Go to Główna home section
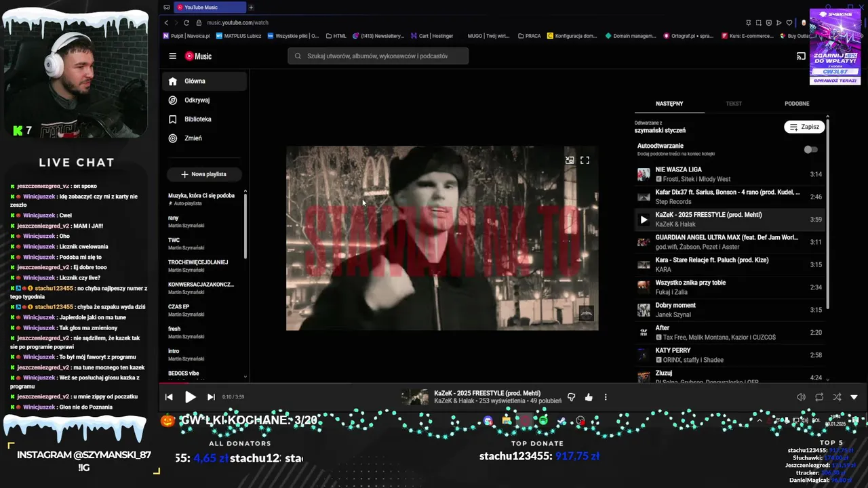 click(205, 81)
